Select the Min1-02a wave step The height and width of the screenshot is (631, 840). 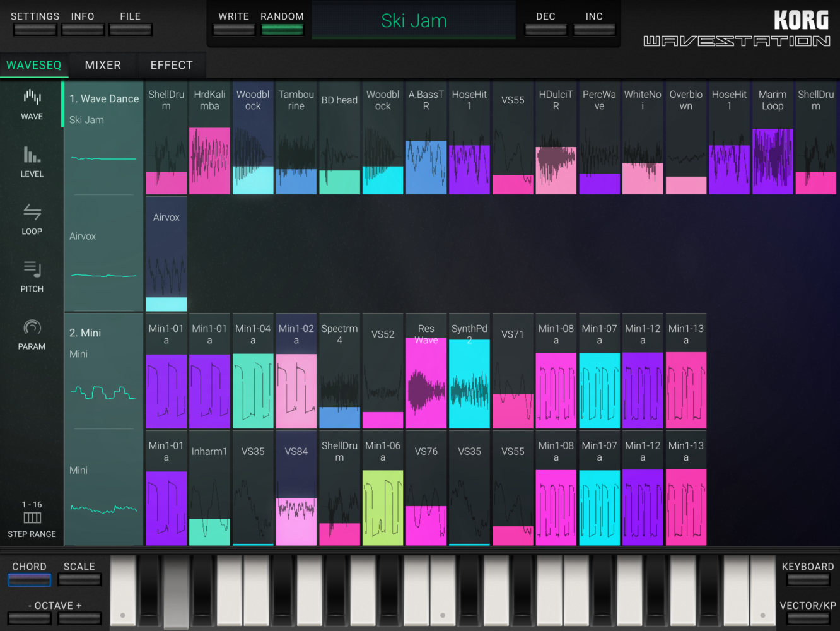[296, 371]
